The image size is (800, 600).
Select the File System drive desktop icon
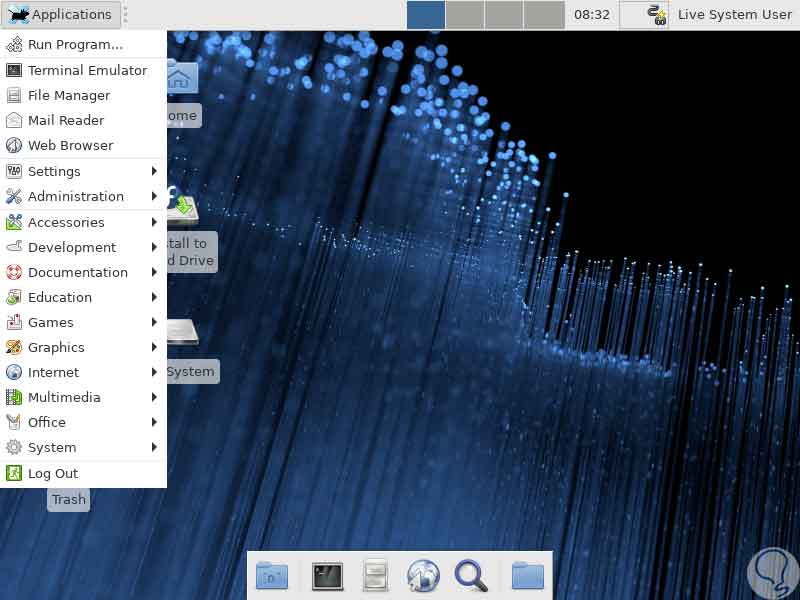pyautogui.click(x=183, y=333)
